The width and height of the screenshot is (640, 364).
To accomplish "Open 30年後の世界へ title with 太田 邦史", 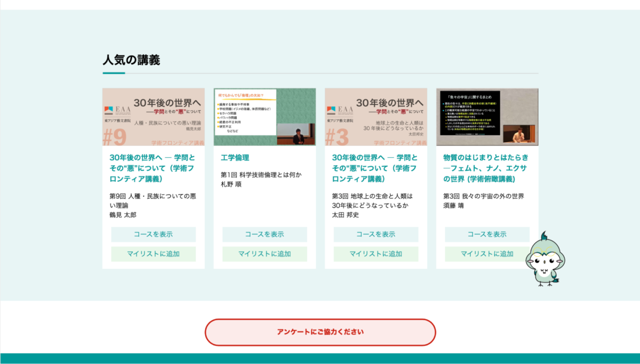I will click(375, 168).
